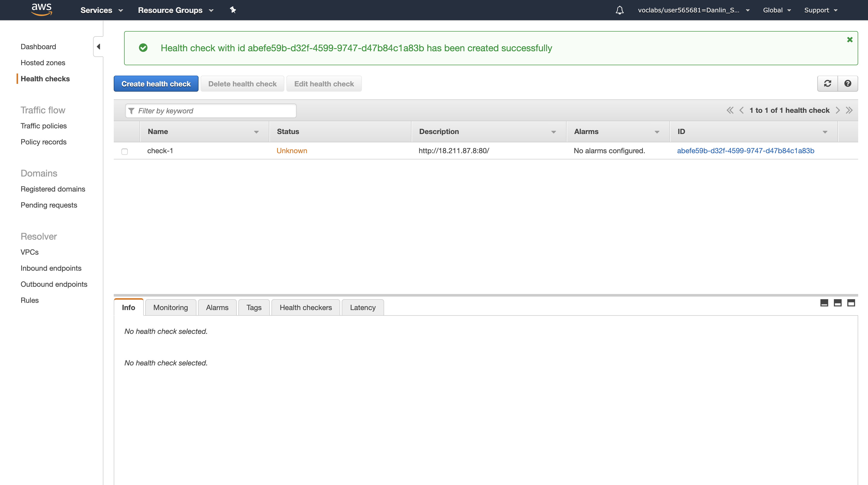
Task: Refresh the health checks list
Action: (x=828, y=83)
